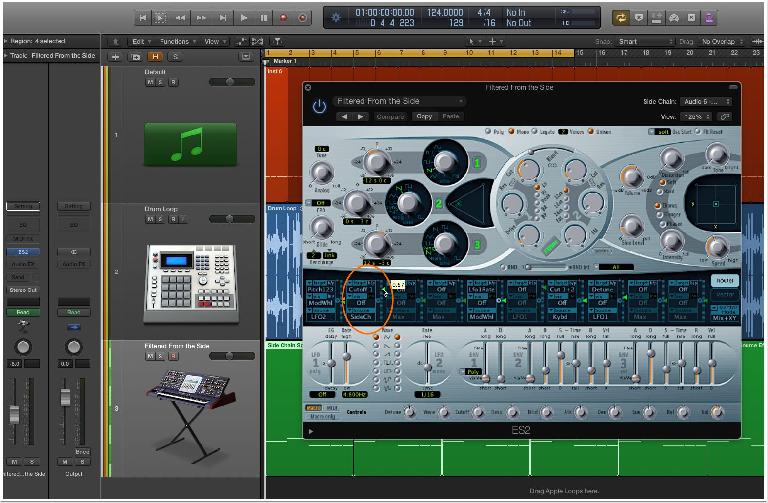
Task: Record-enable the Filtered From the Side track
Action: point(173,356)
